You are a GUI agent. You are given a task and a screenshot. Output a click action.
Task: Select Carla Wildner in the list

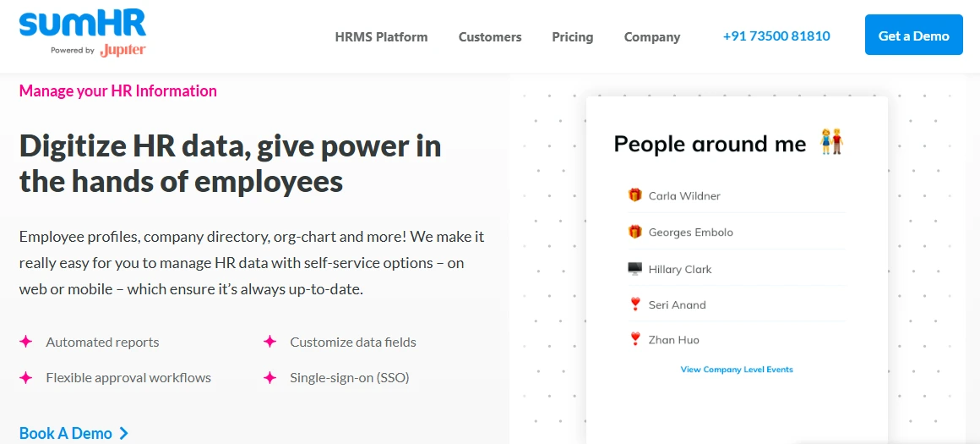coord(684,195)
